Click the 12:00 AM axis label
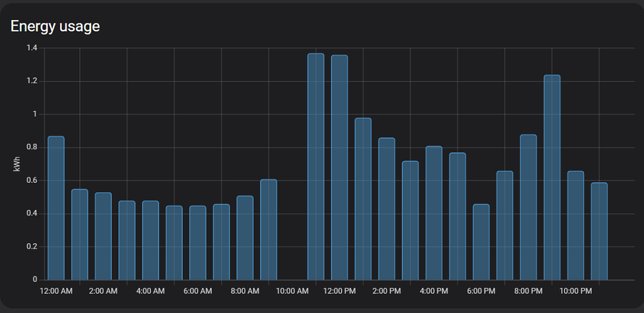The width and height of the screenshot is (644, 313). tap(56, 291)
